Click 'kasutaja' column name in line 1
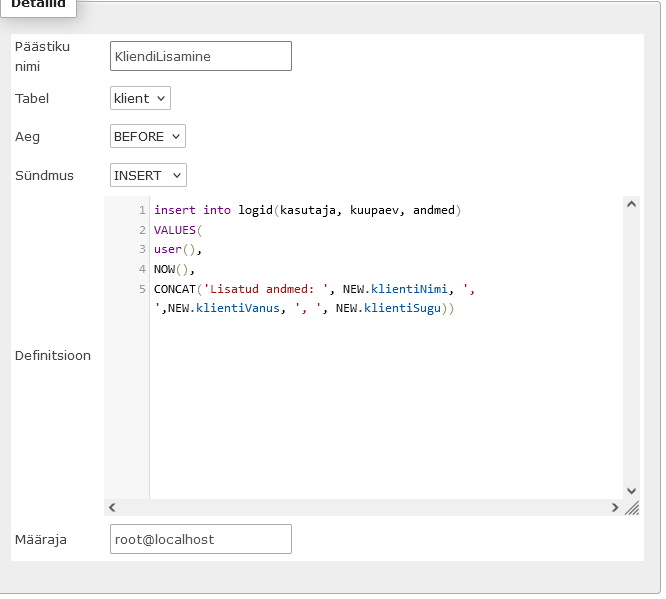This screenshot has width=666, height=599. coord(308,210)
